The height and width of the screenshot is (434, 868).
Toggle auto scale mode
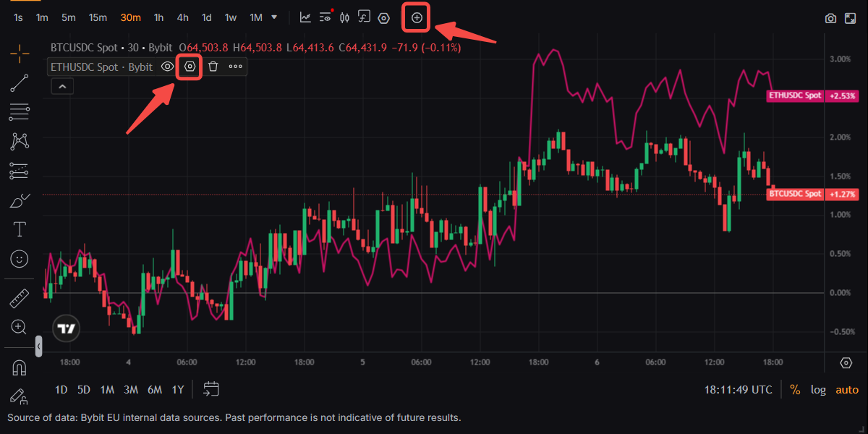(x=847, y=390)
